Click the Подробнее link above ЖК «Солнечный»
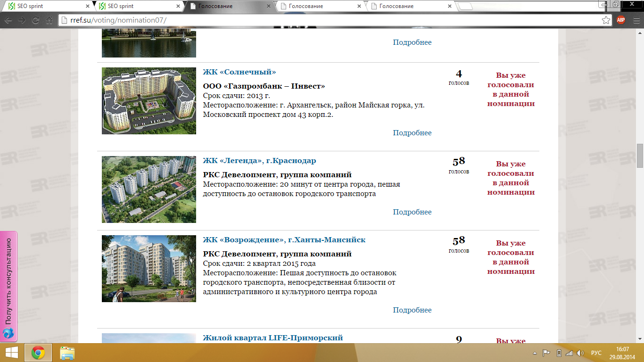 413,42
